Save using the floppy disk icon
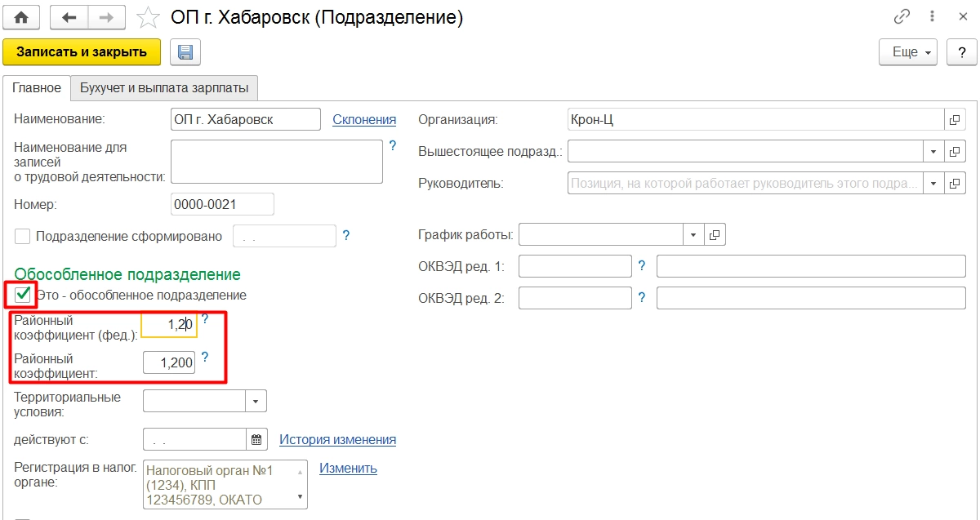980x520 pixels. [x=185, y=52]
